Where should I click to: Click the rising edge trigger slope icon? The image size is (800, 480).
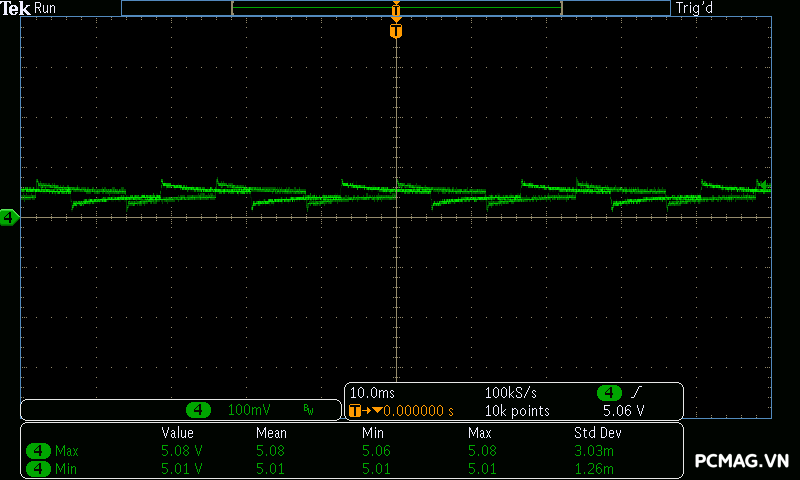click(636, 392)
